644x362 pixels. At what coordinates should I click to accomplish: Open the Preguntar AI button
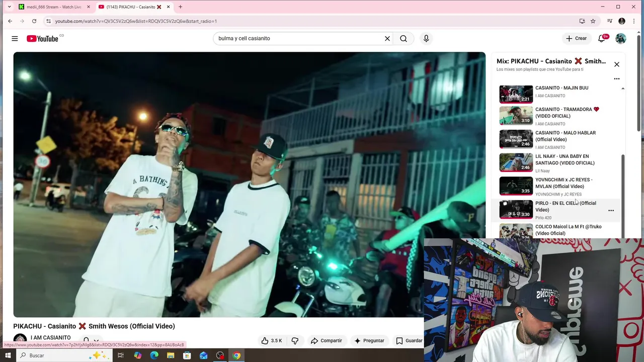tap(369, 340)
